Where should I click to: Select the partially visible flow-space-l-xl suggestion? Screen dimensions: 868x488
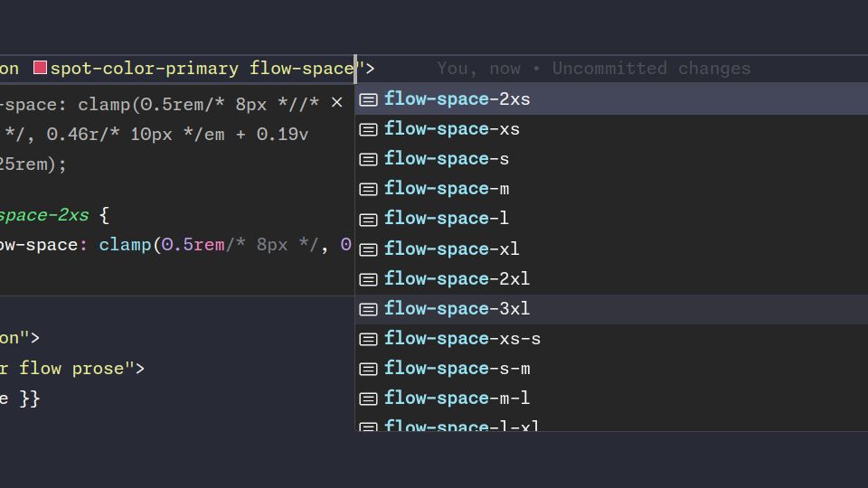click(461, 425)
